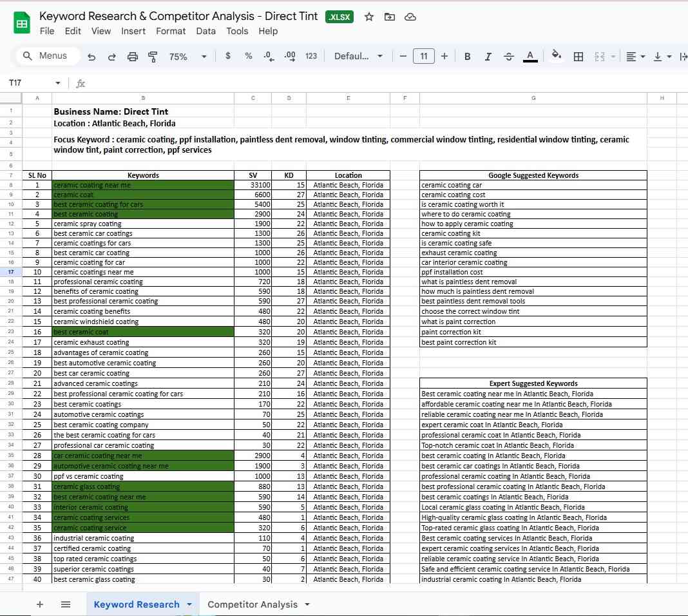Screen dimensions: 688x616
Task: Click cell 'ceramic spray coating'
Action: point(143,224)
